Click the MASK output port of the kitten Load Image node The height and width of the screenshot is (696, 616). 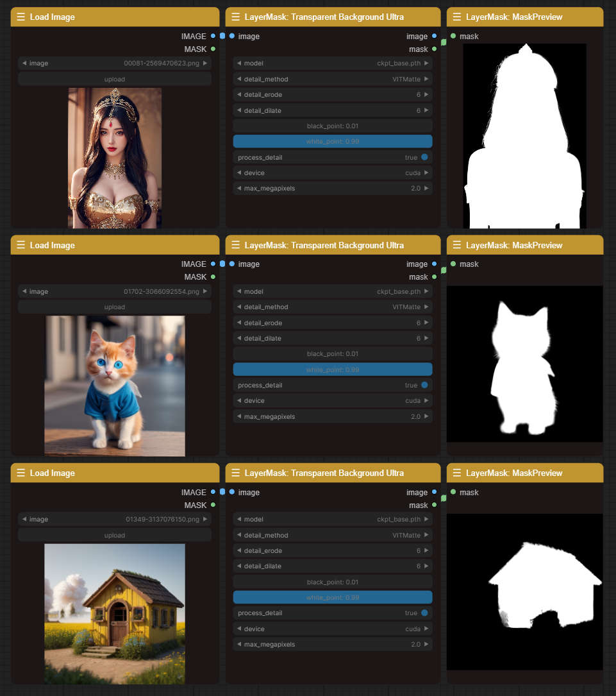pos(213,277)
